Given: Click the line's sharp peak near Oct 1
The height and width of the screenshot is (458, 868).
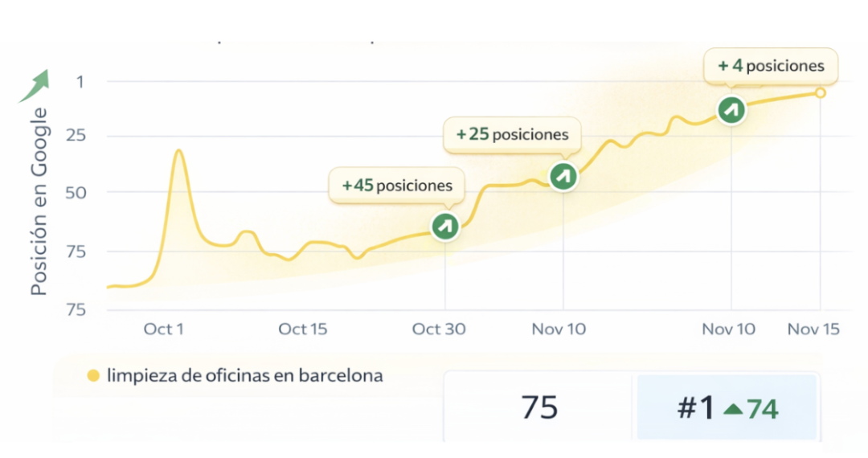Looking at the screenshot, I should coord(178,150).
